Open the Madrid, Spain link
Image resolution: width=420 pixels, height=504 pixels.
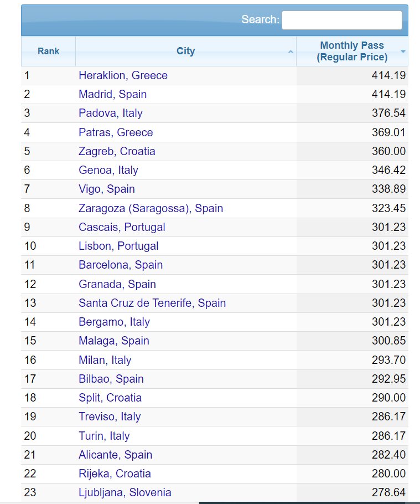point(112,94)
